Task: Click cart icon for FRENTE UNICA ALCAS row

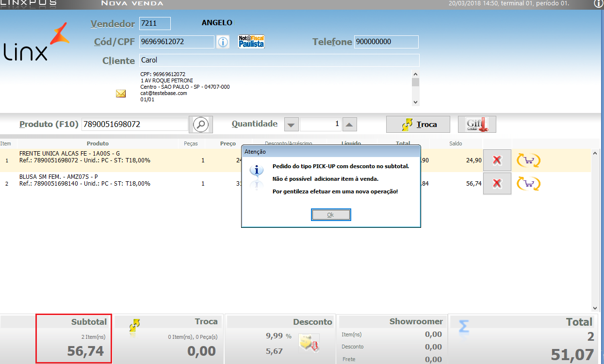Action: click(x=529, y=160)
